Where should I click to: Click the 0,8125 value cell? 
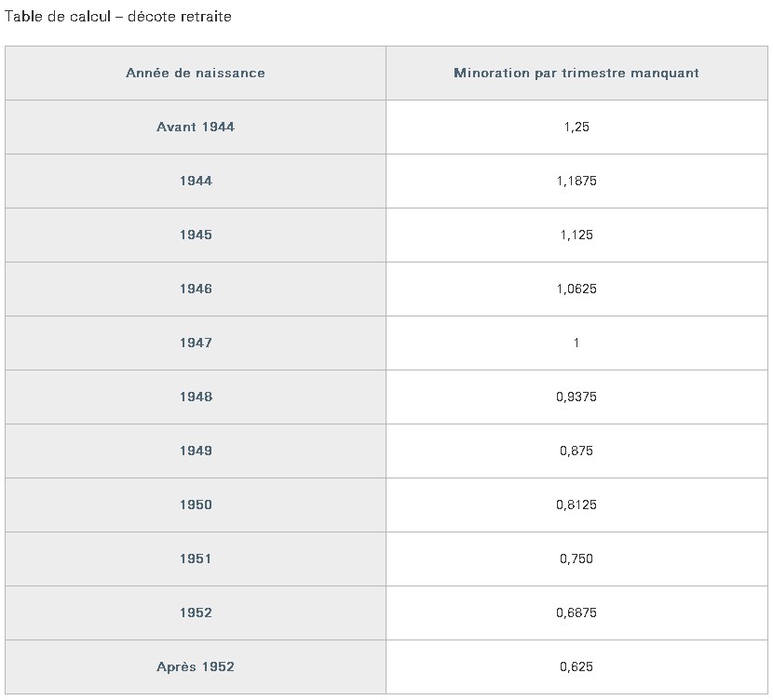576,505
